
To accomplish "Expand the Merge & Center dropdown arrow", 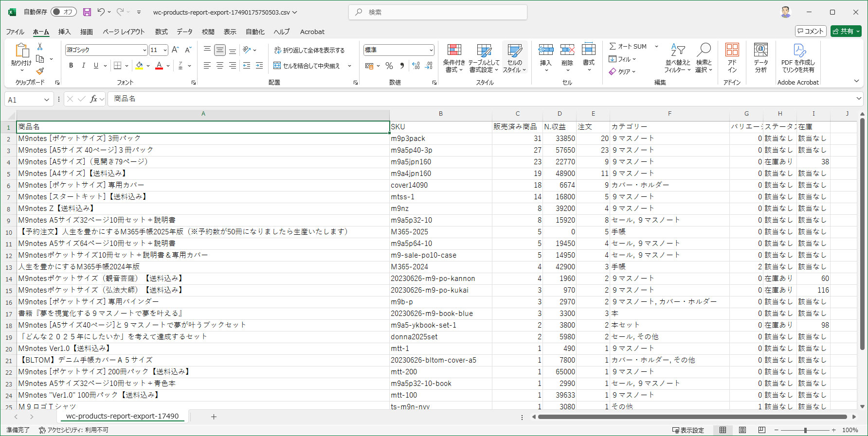I will 349,66.
